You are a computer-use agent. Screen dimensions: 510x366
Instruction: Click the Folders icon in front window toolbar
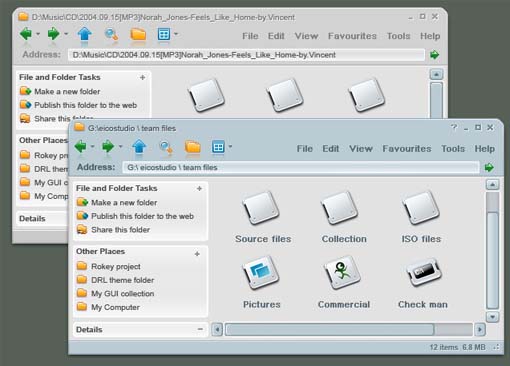pyautogui.click(x=193, y=147)
